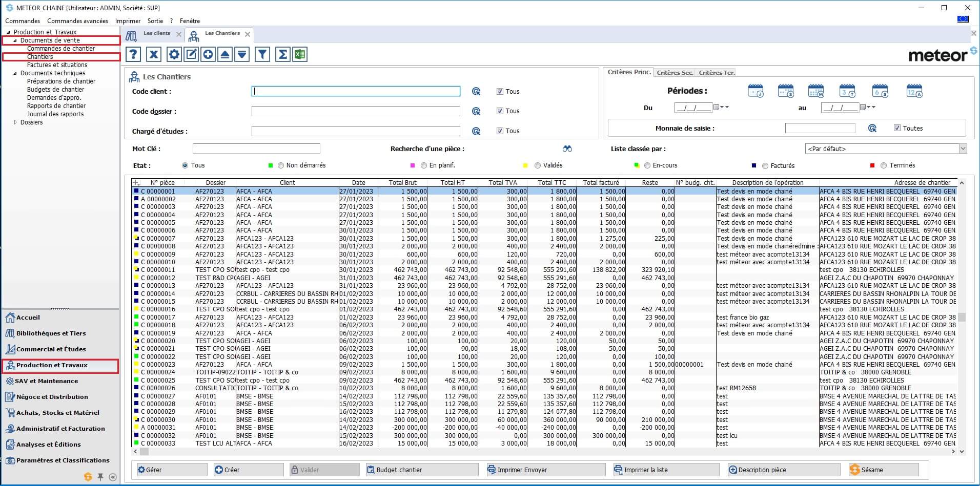
Task: Select the Terminés state radio
Action: (x=884, y=165)
